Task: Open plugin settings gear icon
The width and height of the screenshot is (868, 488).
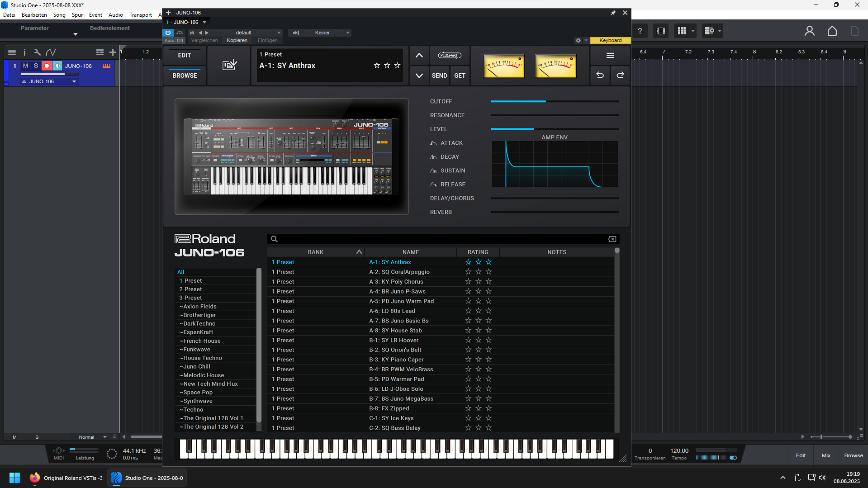Action: [578, 40]
